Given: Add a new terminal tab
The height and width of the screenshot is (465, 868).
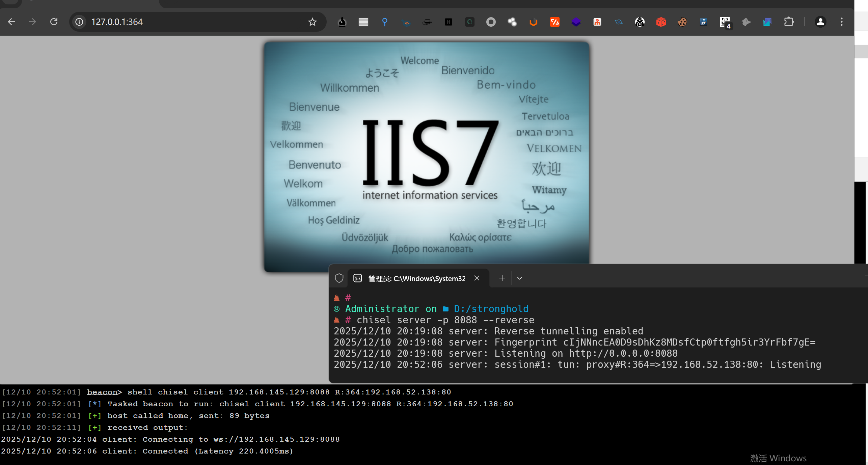Looking at the screenshot, I should pyautogui.click(x=502, y=278).
